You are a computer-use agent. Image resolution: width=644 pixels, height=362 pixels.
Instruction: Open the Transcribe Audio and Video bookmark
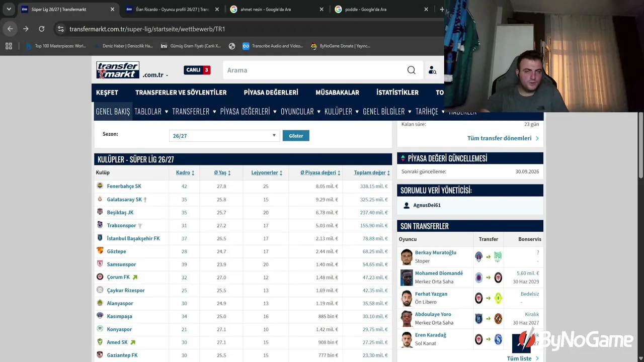(273, 46)
